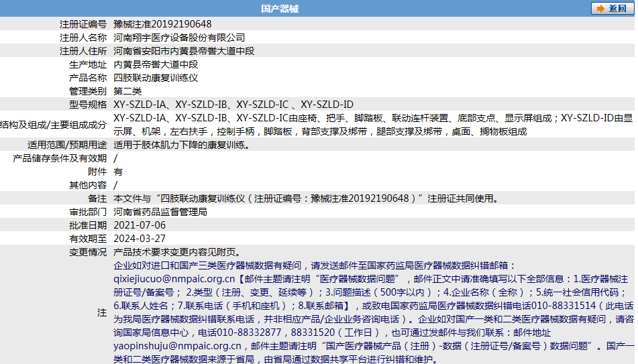The width and height of the screenshot is (638, 364).
Task: Click the 注 note label
Action: click(102, 313)
